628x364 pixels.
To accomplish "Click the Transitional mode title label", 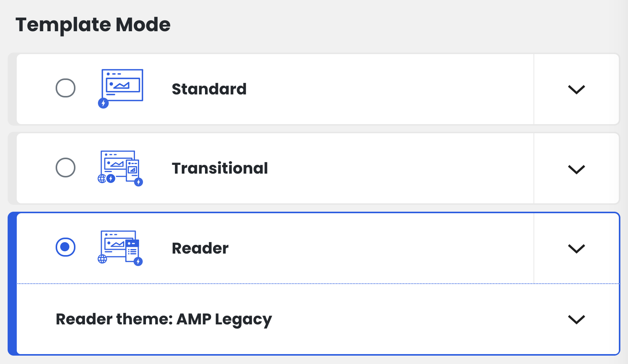I will (x=220, y=168).
